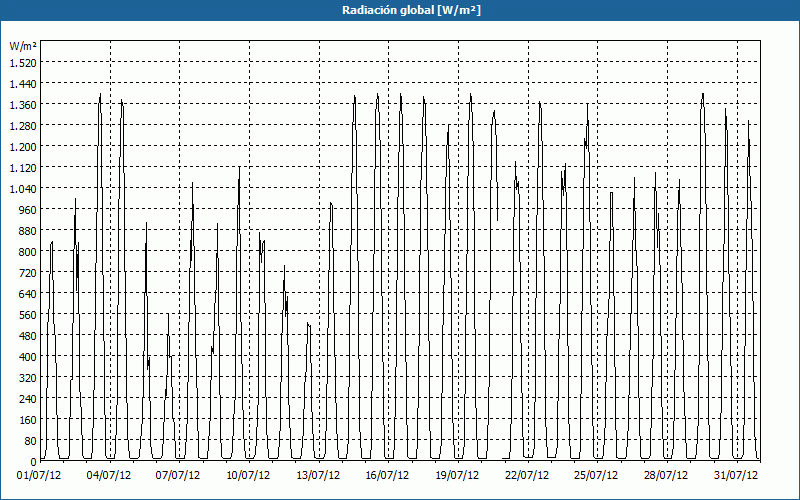Click the 720 y-axis value
The image size is (800, 500).
[x=28, y=273]
